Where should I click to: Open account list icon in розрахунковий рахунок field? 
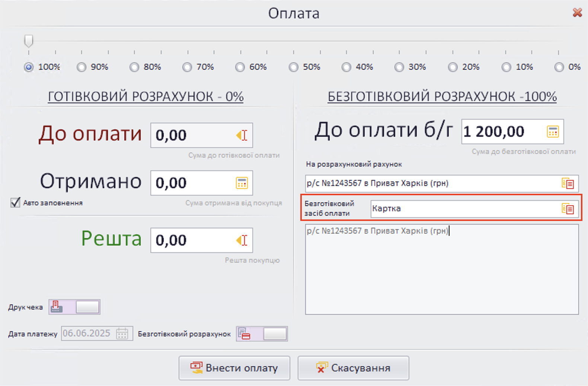point(568,183)
